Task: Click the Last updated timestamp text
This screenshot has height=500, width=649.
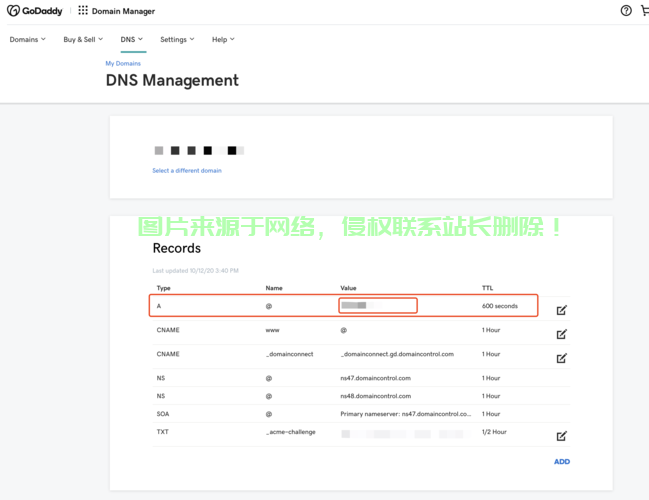Action: tap(195, 271)
